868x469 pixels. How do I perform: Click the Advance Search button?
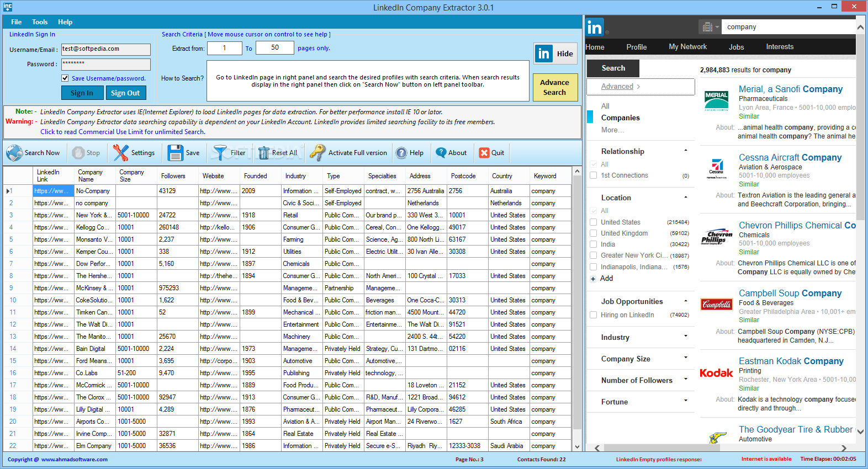(554, 87)
